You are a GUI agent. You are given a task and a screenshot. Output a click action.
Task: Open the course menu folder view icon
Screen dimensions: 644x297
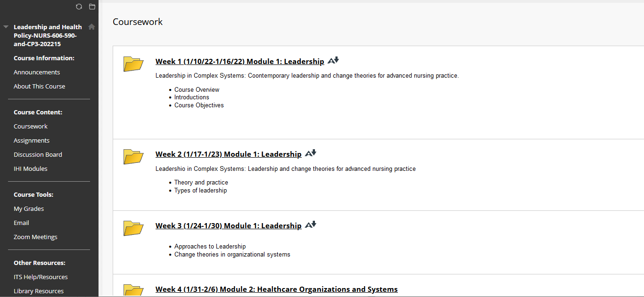pos(92,7)
